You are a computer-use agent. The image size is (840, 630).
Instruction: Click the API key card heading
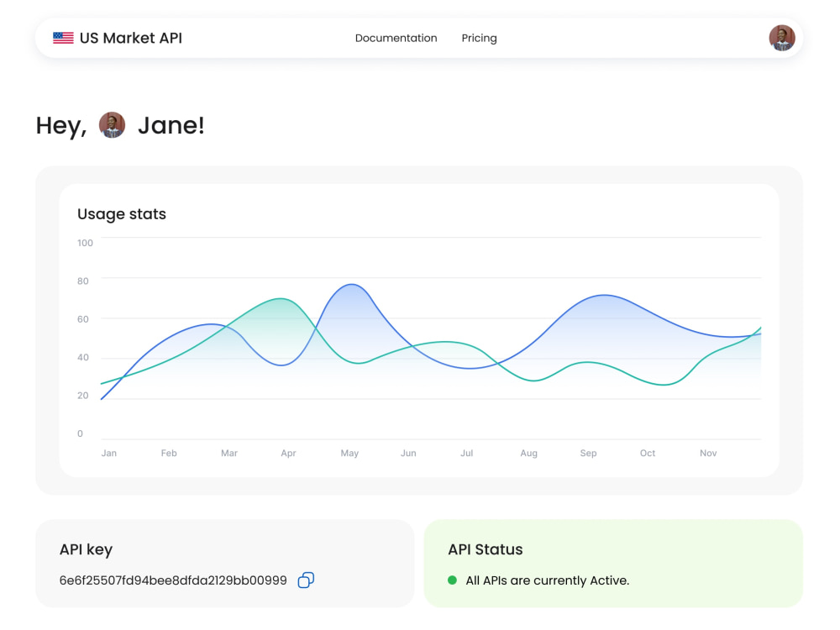(x=86, y=549)
